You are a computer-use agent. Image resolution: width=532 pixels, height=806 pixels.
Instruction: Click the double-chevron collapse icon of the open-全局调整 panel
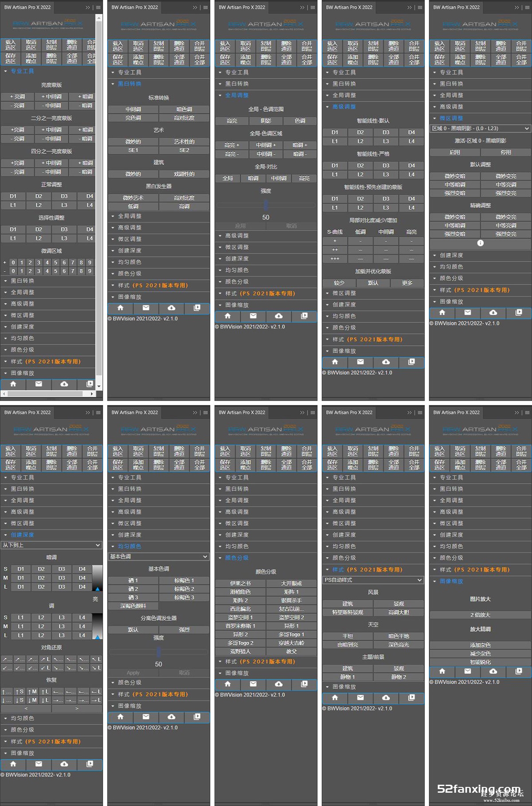302,8
